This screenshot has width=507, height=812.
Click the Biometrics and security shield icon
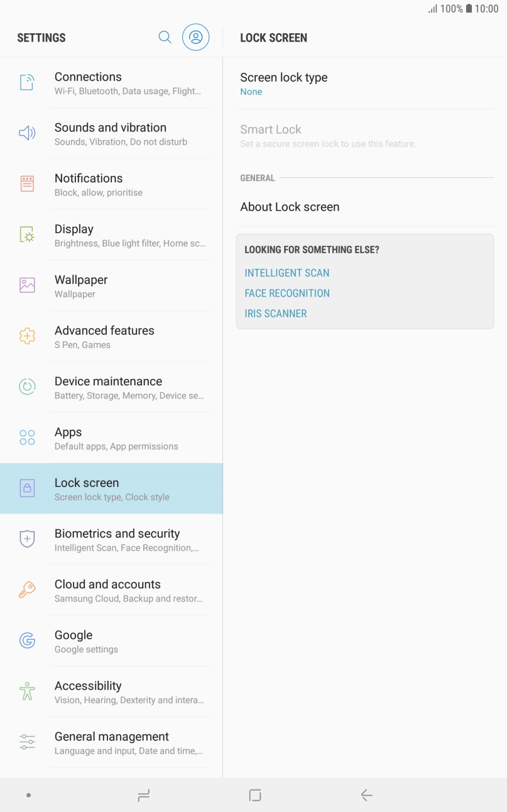[27, 539]
